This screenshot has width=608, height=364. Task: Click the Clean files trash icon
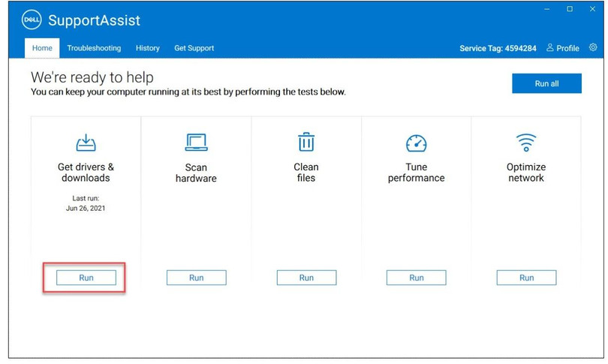click(x=306, y=142)
